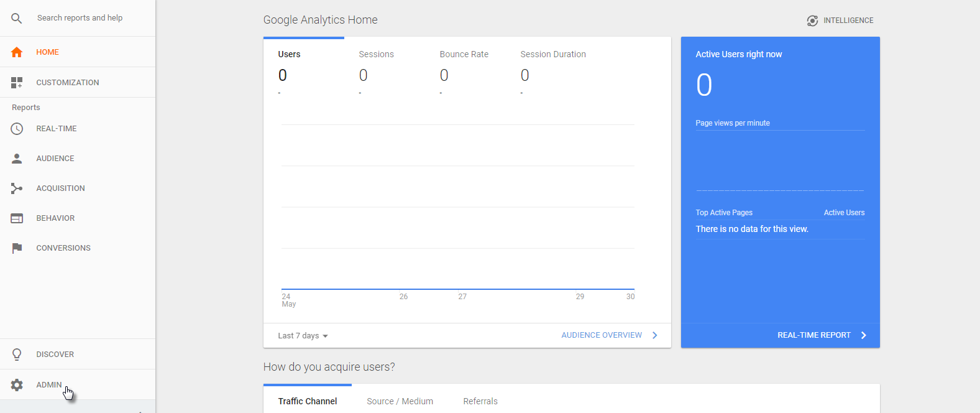This screenshot has height=413, width=980.
Task: Switch to the Traffic Channel tab
Action: pos(308,402)
